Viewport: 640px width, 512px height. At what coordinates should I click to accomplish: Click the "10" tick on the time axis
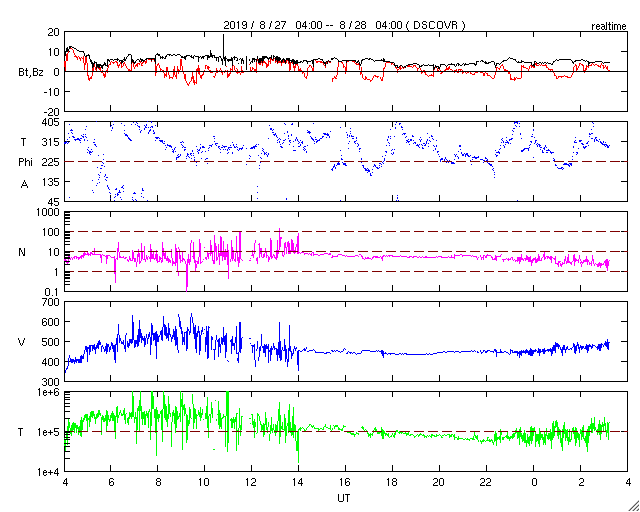tap(205, 482)
